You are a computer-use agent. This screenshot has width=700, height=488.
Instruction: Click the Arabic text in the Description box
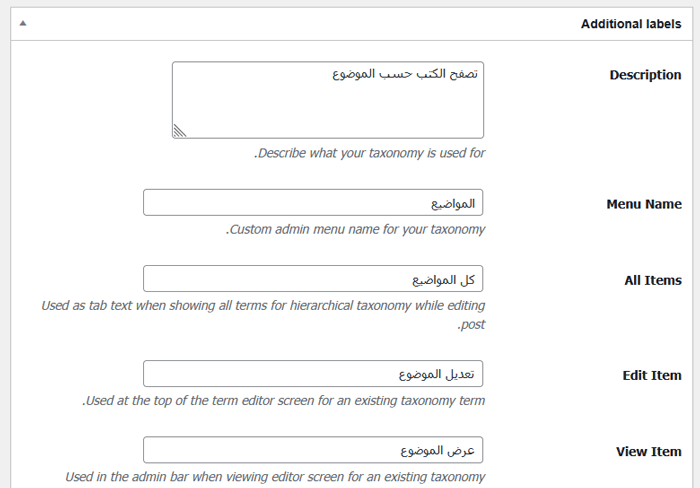(x=404, y=74)
